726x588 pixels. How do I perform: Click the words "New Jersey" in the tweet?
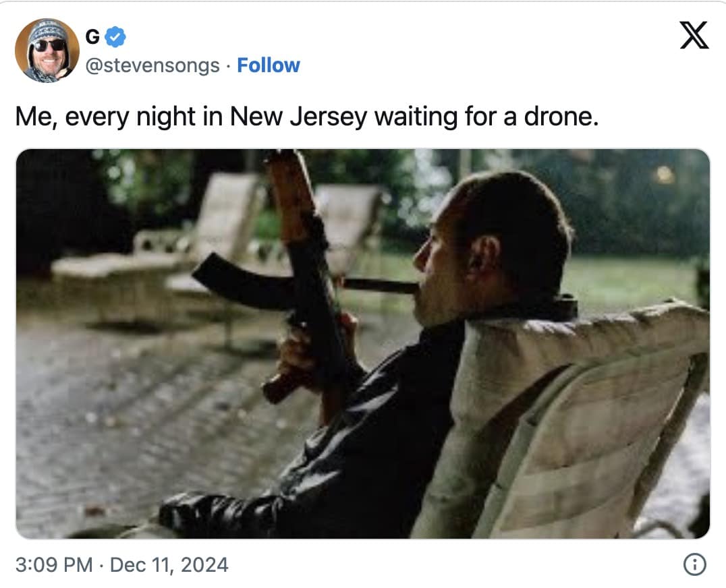tap(298, 117)
